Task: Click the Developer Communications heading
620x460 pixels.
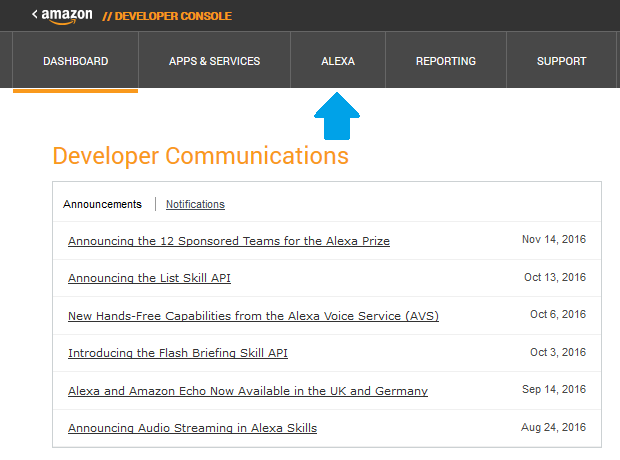Action: click(200, 156)
